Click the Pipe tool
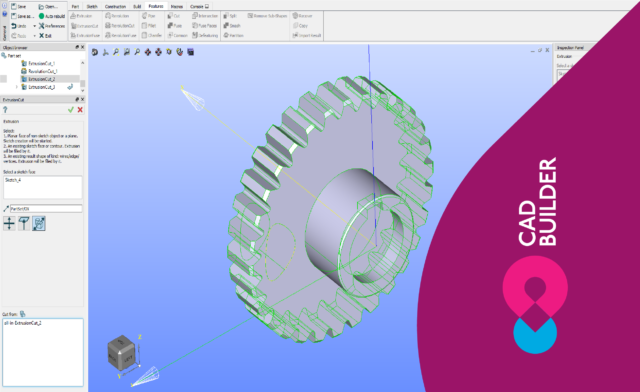The image size is (640, 392). [x=149, y=16]
